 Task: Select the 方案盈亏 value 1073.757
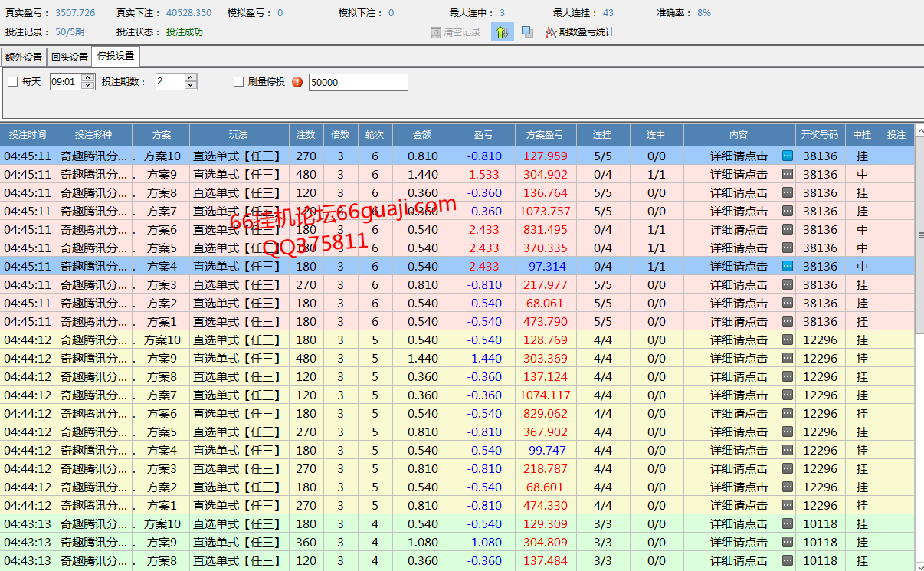coord(546,211)
